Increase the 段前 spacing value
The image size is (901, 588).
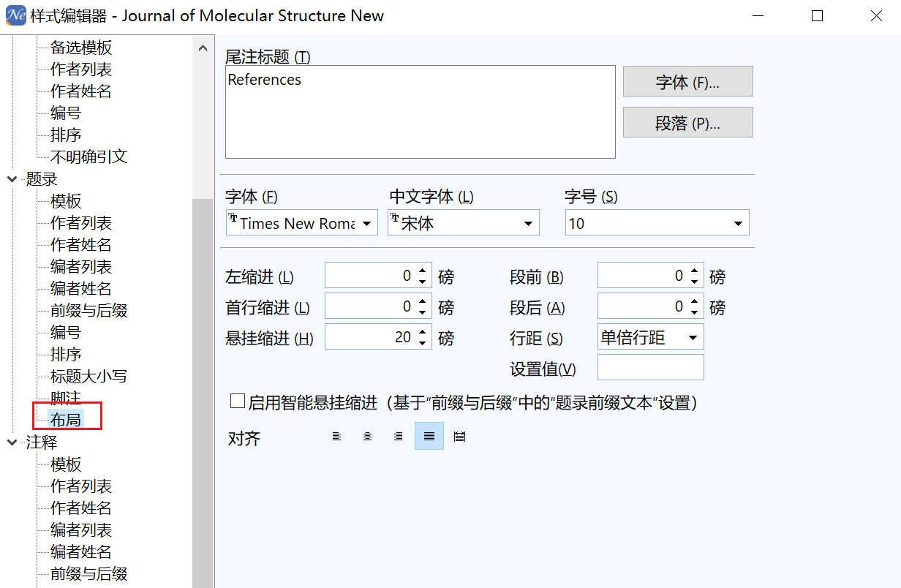tap(693, 271)
